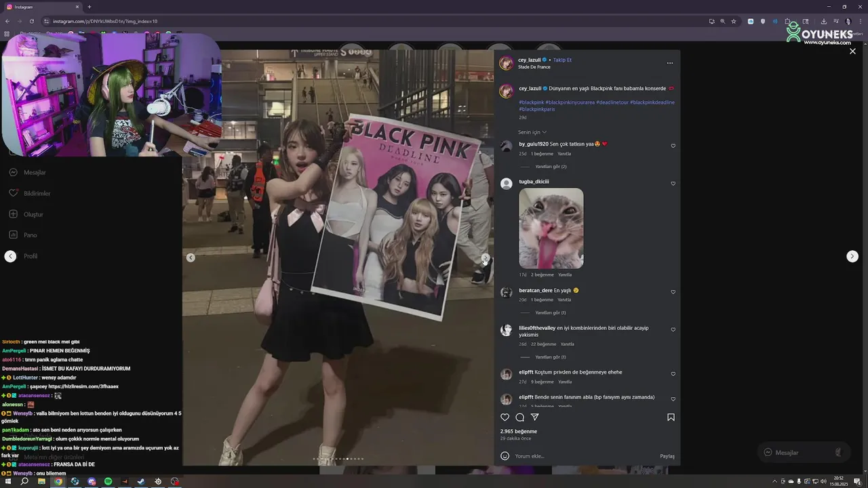Like the comment by elipfft about Koştum
The height and width of the screenshot is (488, 868).
[673, 374]
